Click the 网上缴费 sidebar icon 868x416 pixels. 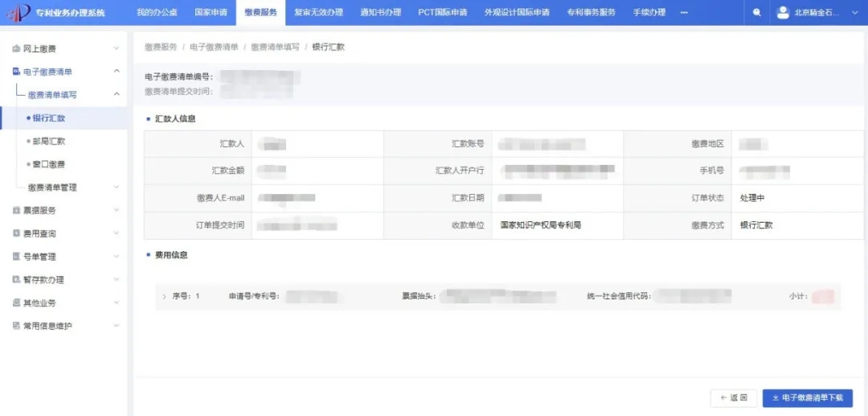pyautogui.click(x=16, y=49)
